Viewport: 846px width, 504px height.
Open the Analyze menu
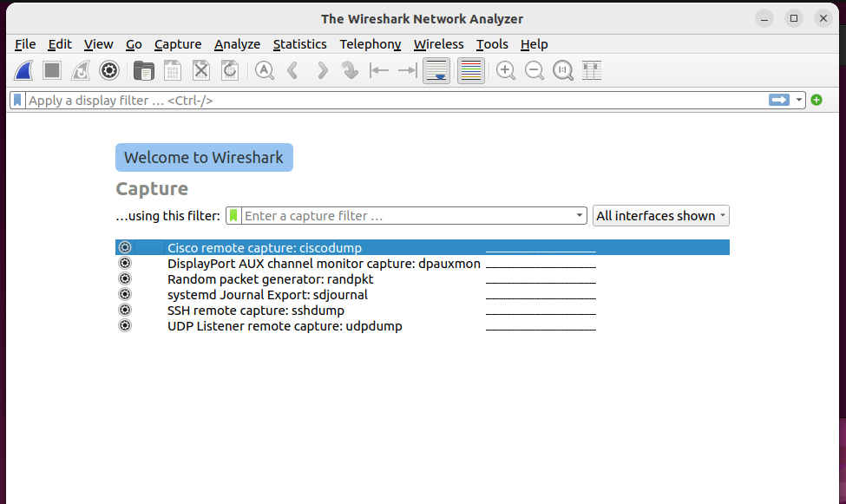click(x=238, y=44)
